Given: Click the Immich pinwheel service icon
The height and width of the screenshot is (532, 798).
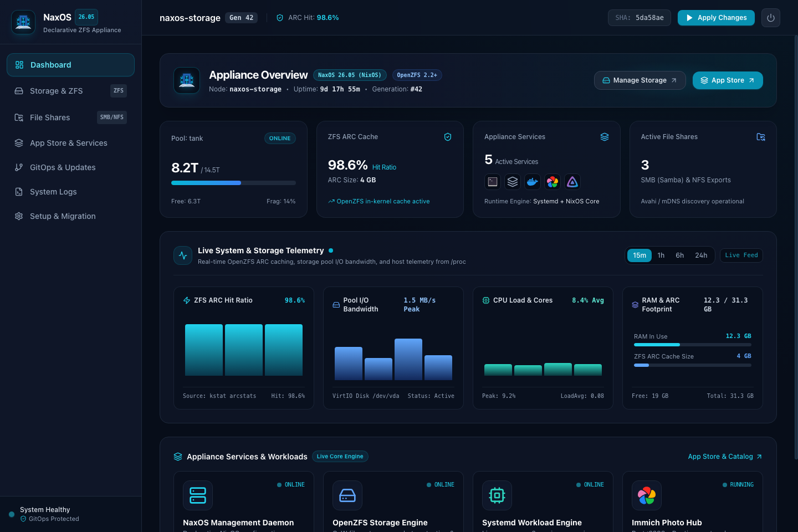Looking at the screenshot, I should tap(553, 182).
